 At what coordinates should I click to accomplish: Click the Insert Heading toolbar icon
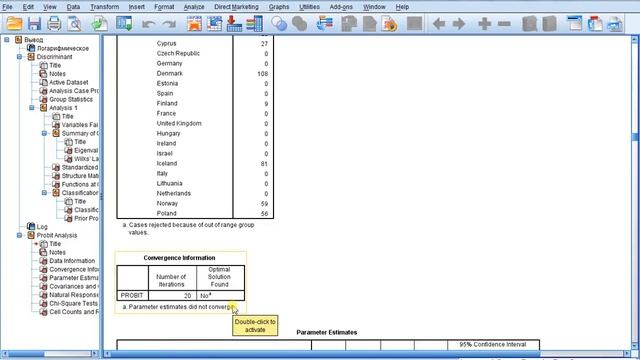tap(575, 24)
